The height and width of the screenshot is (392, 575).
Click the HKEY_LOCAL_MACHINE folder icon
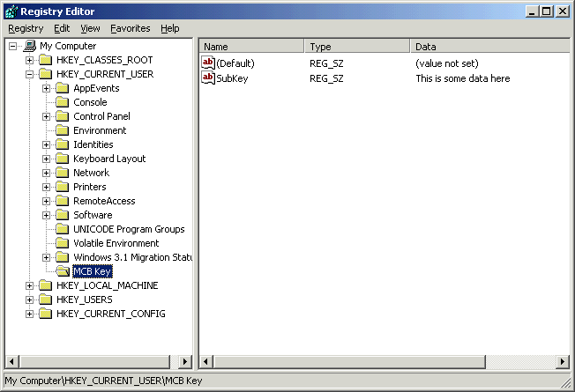46,285
